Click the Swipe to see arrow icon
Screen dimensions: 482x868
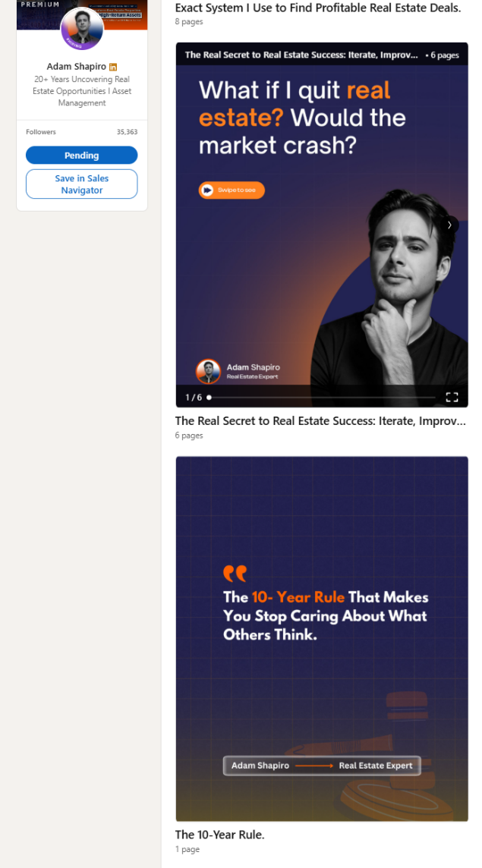pos(207,190)
